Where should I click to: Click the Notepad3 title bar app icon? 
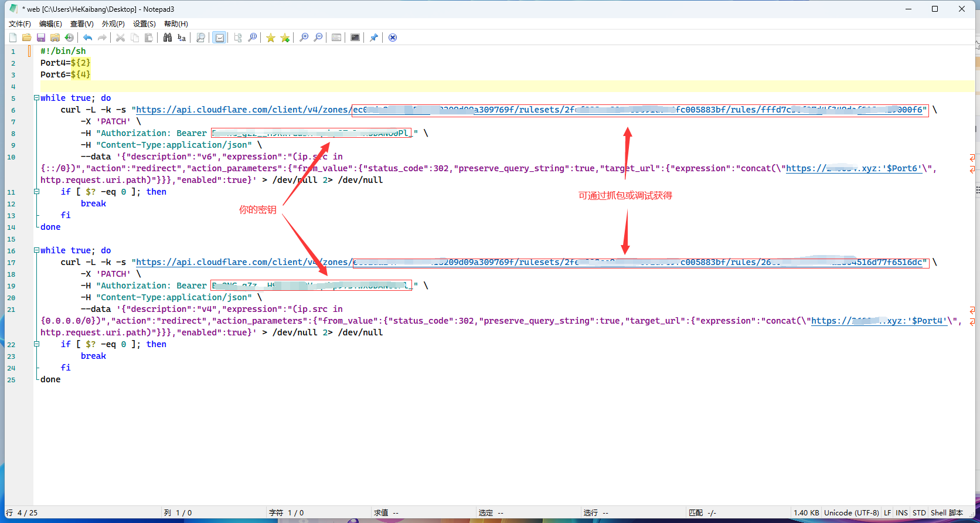pos(13,9)
